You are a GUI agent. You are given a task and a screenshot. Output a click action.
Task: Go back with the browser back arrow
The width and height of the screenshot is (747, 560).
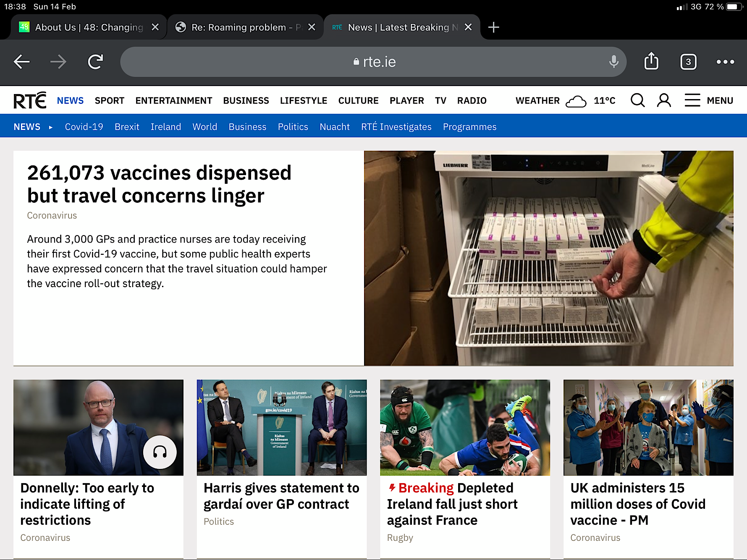point(21,62)
